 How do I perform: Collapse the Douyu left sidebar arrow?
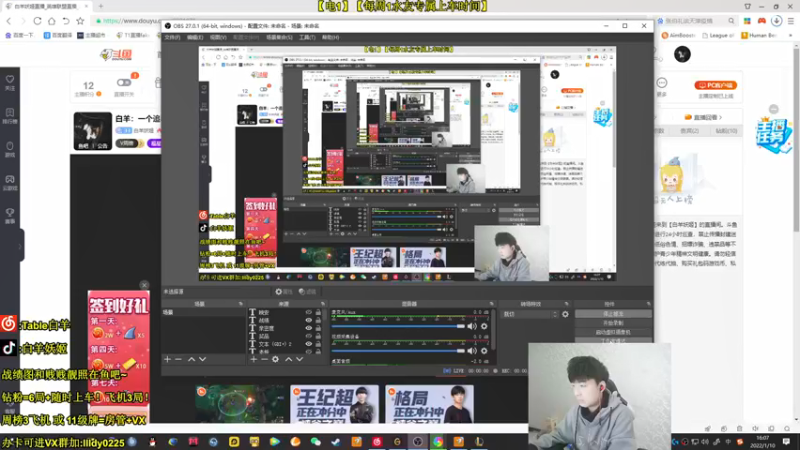(20, 246)
